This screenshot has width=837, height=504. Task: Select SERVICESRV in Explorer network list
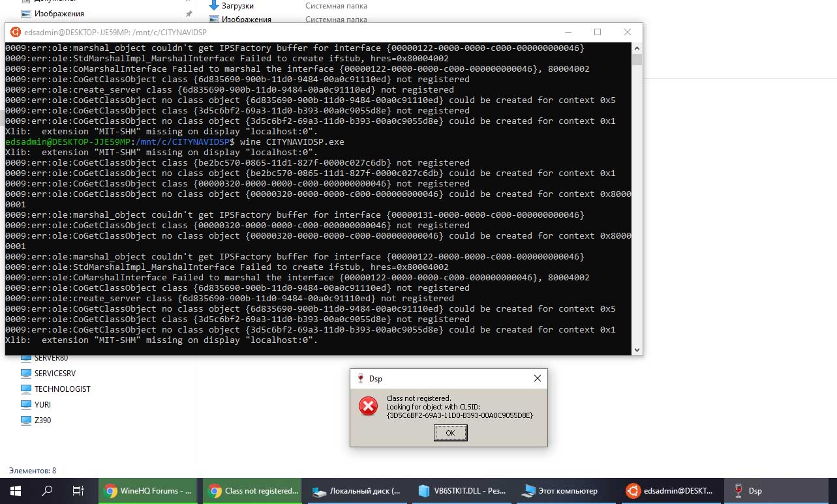pyautogui.click(x=55, y=374)
